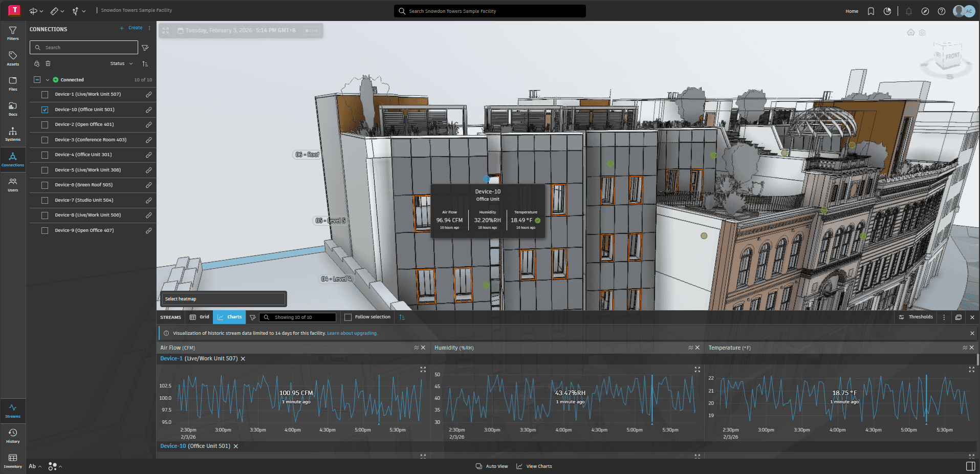980x474 pixels.
Task: Select the Filters icon in the left sidebar
Action: pyautogui.click(x=13, y=32)
